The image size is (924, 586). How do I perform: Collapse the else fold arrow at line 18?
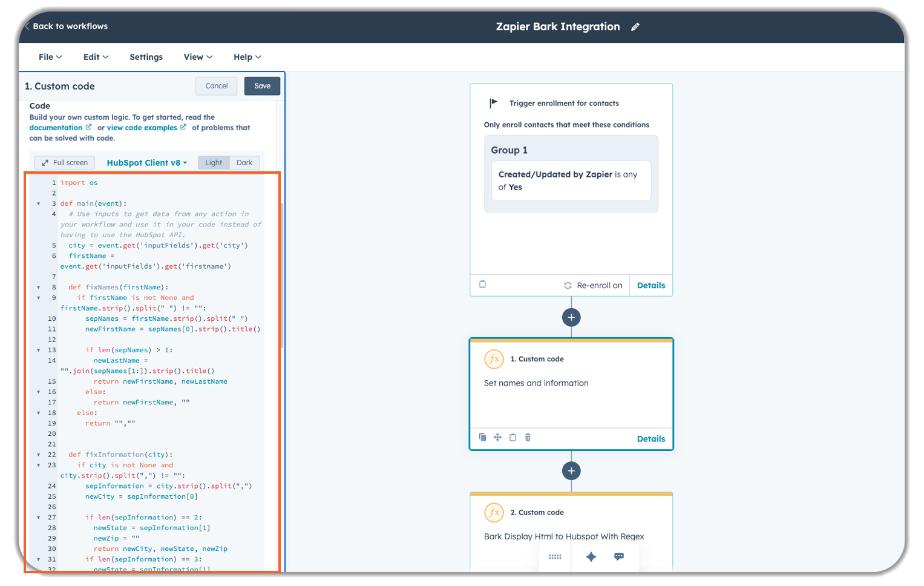pyautogui.click(x=39, y=413)
